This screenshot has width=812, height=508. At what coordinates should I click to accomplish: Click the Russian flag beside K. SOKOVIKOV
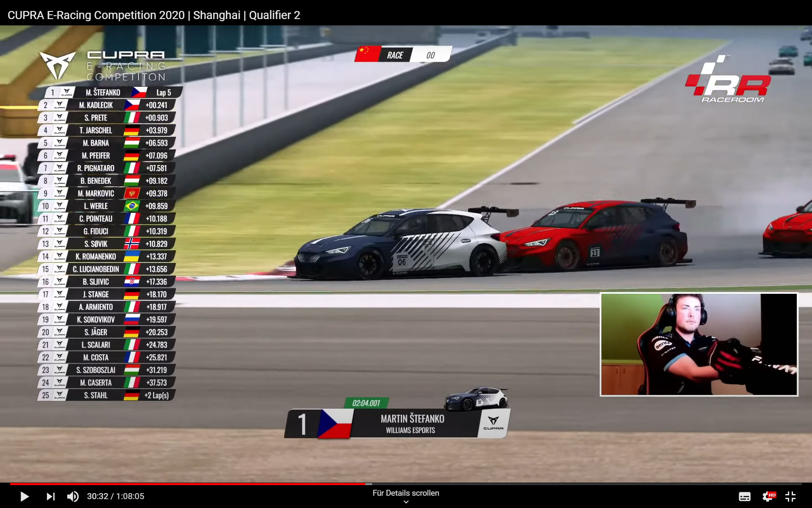tap(132, 320)
